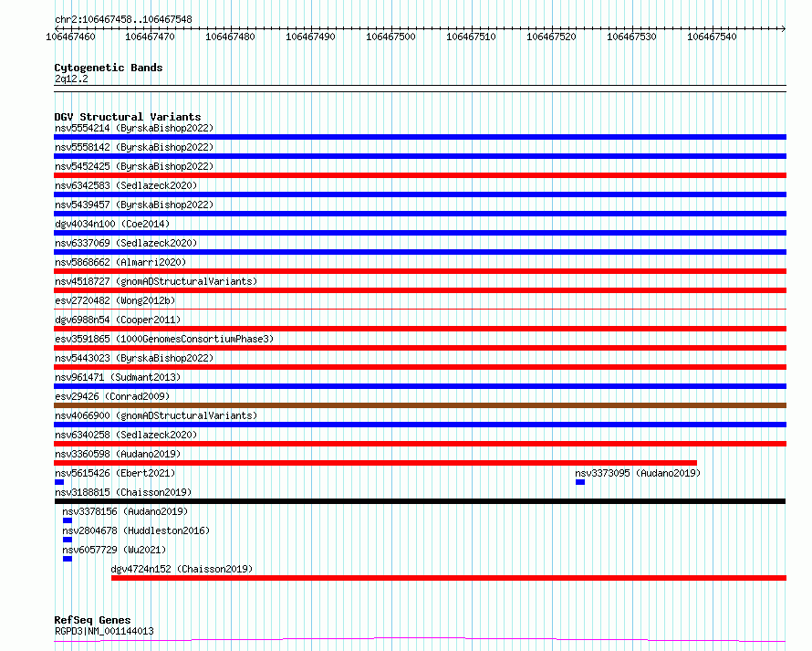
Task: Select the thin red line of esv2720482 (Wong2012b)
Action: [420, 310]
